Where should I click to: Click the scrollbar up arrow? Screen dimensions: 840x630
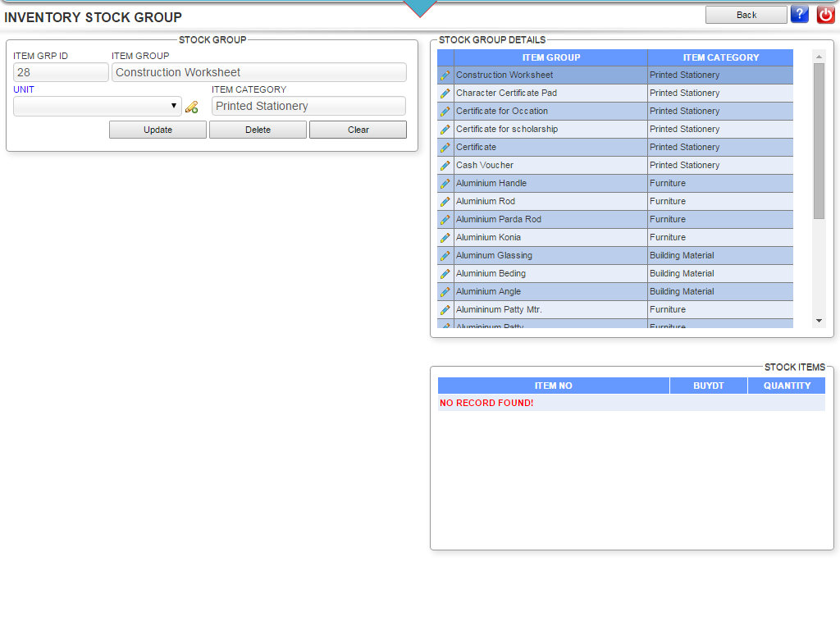(x=819, y=57)
